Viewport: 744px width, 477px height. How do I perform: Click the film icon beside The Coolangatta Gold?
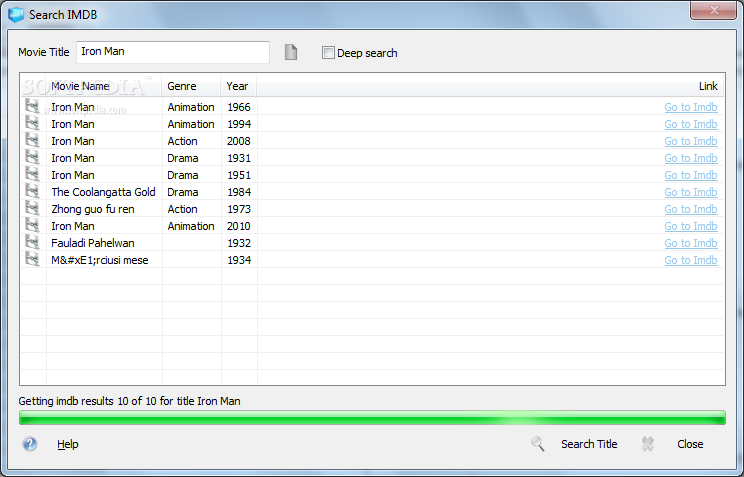point(32,191)
